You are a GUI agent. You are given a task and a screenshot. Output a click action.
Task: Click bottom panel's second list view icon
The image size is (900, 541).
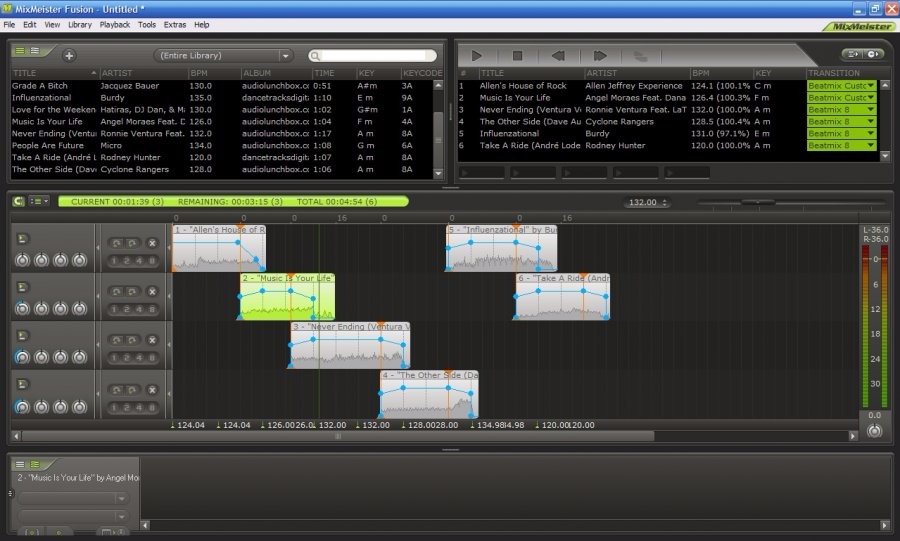click(35, 464)
